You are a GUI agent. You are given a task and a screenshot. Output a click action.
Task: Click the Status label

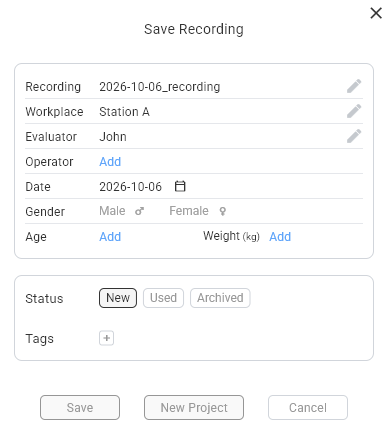[44, 299]
